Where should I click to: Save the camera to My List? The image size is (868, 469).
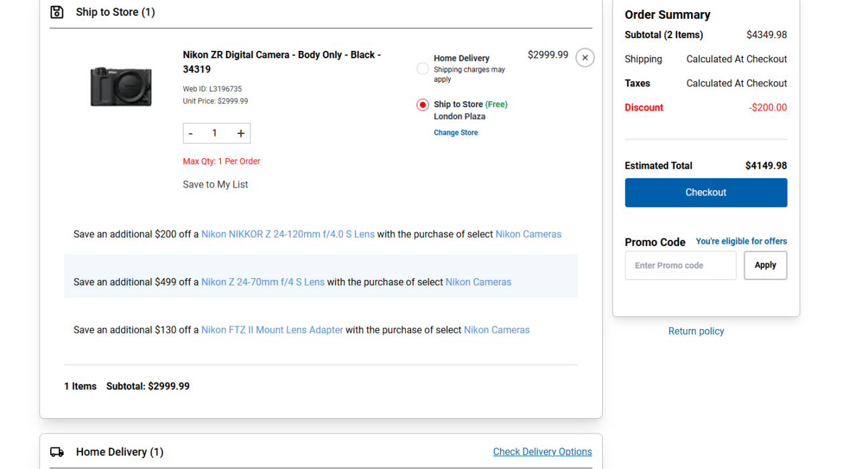(x=215, y=184)
